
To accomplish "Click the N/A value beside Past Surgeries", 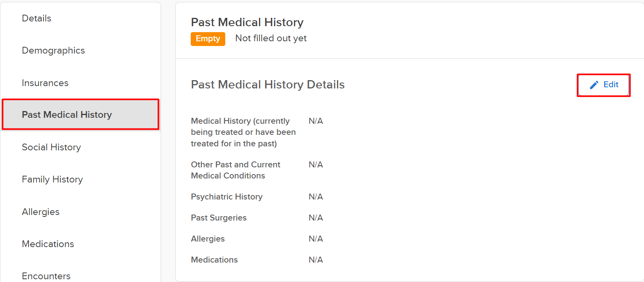I will [316, 218].
